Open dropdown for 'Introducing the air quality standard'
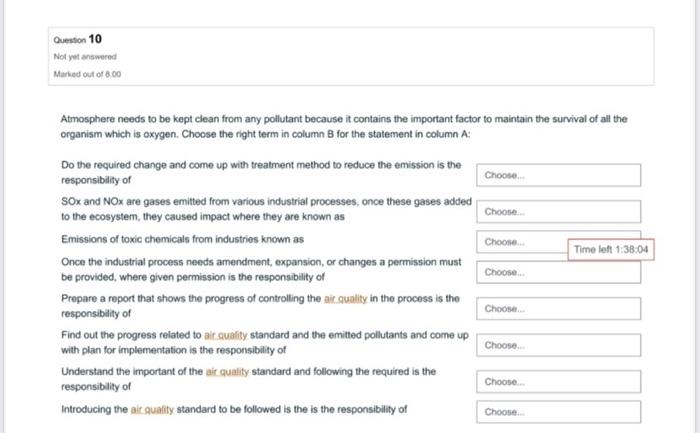Viewport: 700px width, 433px height. [x=558, y=411]
